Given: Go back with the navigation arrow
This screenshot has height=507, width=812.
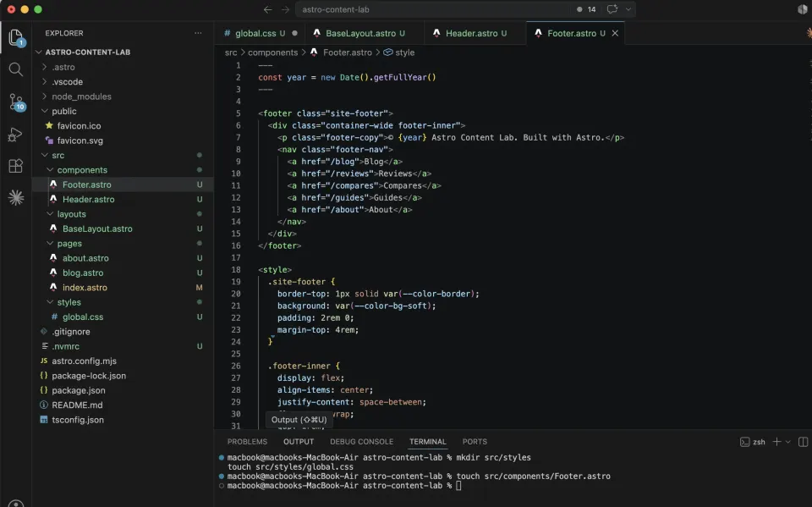Looking at the screenshot, I should tap(268, 9).
